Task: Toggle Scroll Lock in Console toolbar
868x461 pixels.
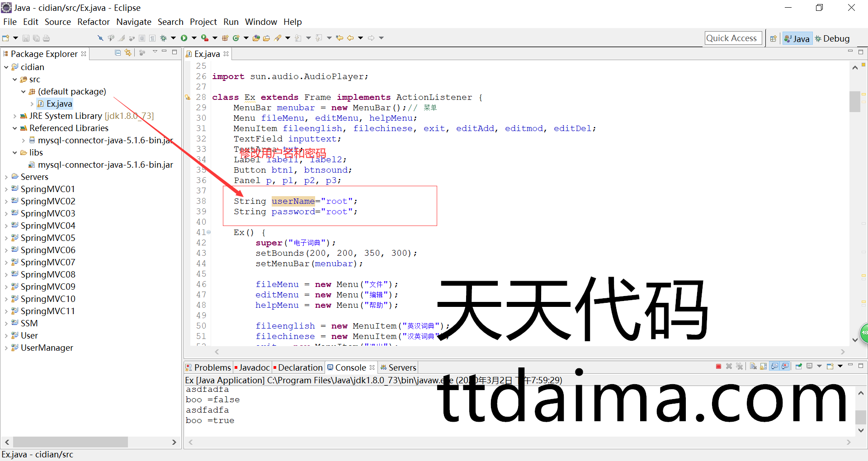Action: click(764, 367)
